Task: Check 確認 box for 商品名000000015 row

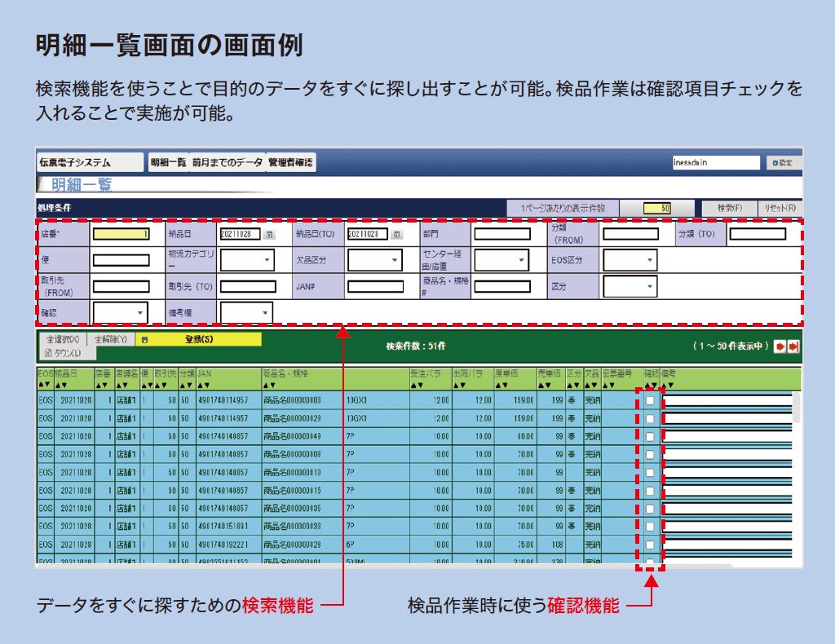Action: (x=650, y=491)
